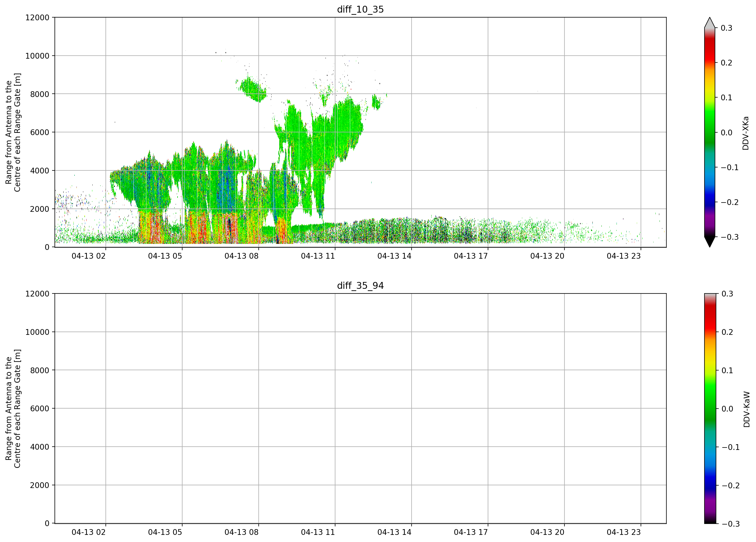Click the DDV-XKa colorbar label

(x=746, y=133)
